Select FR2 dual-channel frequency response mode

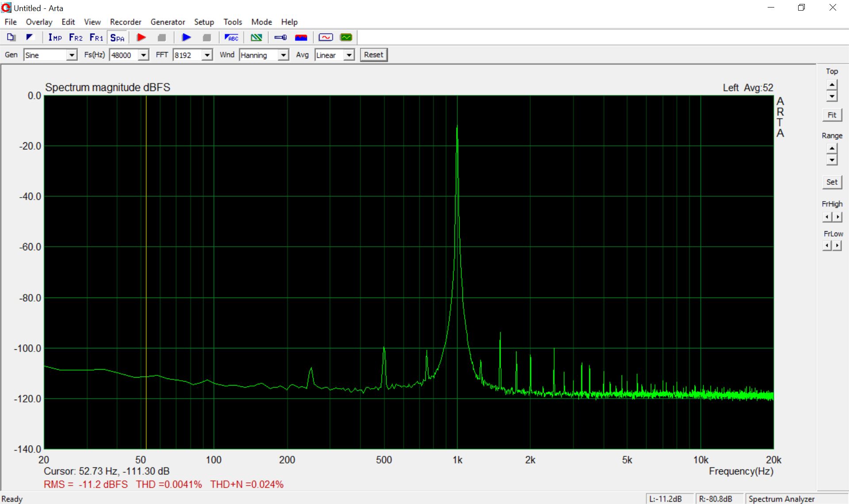76,38
